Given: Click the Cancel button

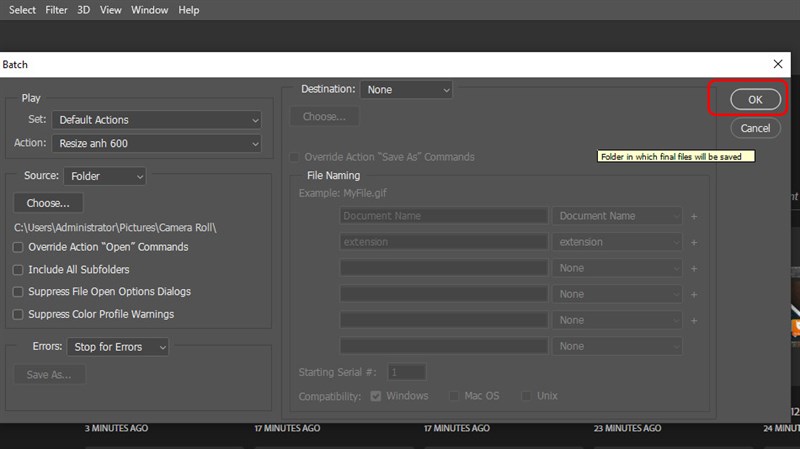Looking at the screenshot, I should [754, 128].
